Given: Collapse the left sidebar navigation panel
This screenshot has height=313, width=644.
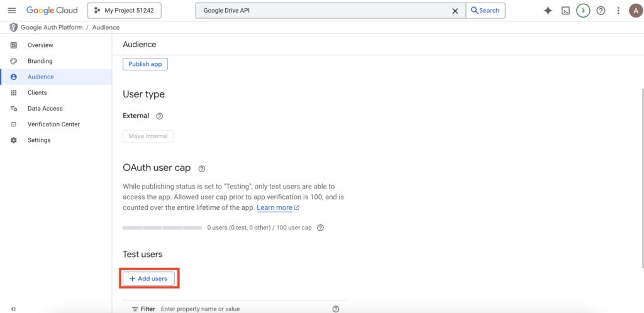Looking at the screenshot, I should point(13,309).
